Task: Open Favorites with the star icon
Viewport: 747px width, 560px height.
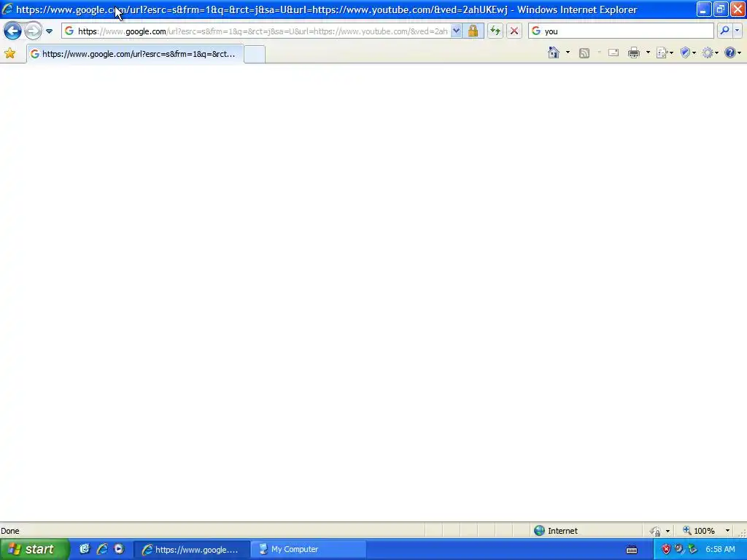Action: coord(10,53)
